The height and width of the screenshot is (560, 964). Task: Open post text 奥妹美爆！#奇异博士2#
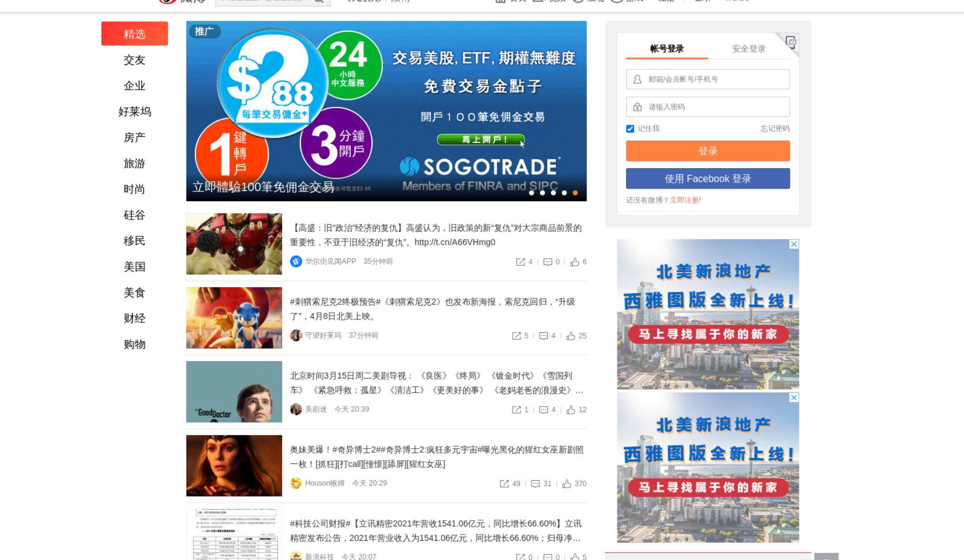(x=437, y=457)
